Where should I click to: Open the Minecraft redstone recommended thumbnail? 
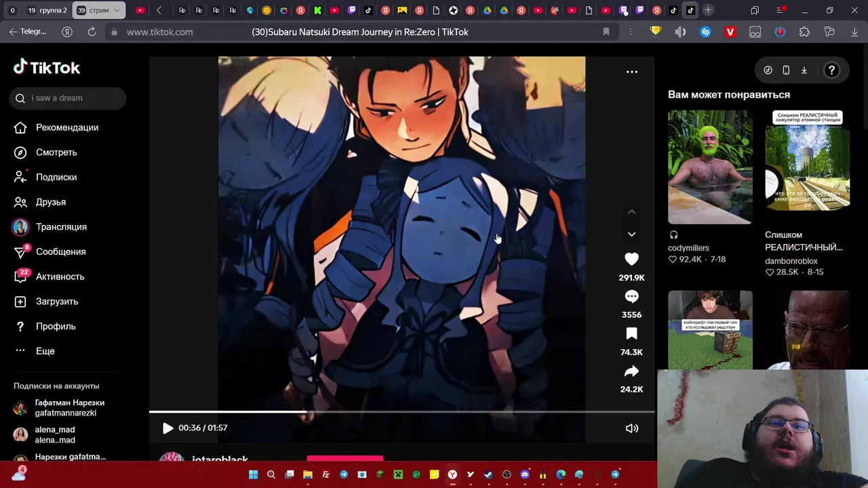coord(710,330)
